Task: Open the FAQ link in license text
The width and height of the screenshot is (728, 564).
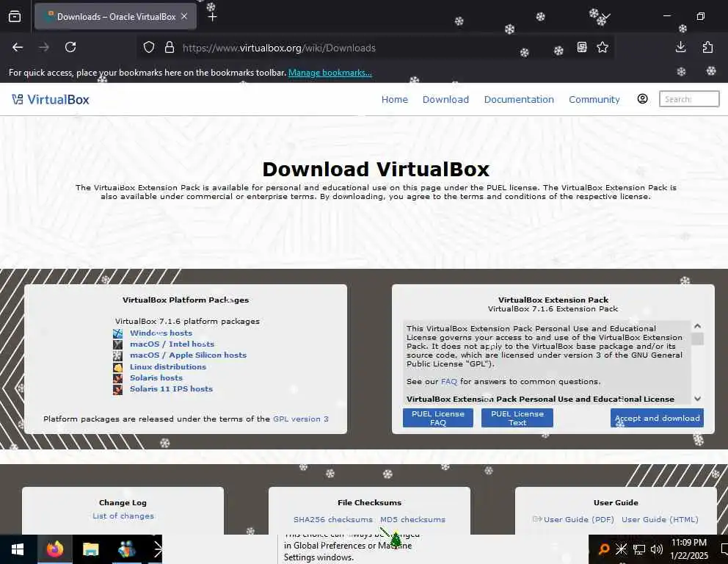Action: (449, 381)
